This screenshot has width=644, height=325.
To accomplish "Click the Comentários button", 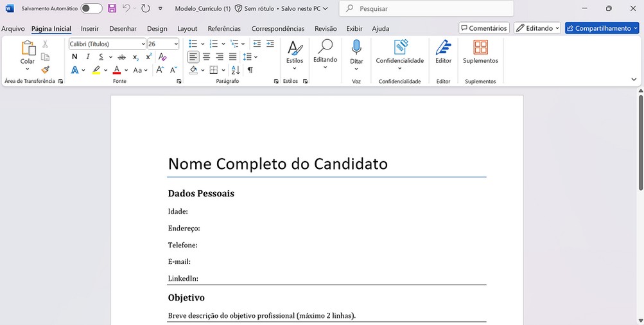I will click(x=484, y=28).
